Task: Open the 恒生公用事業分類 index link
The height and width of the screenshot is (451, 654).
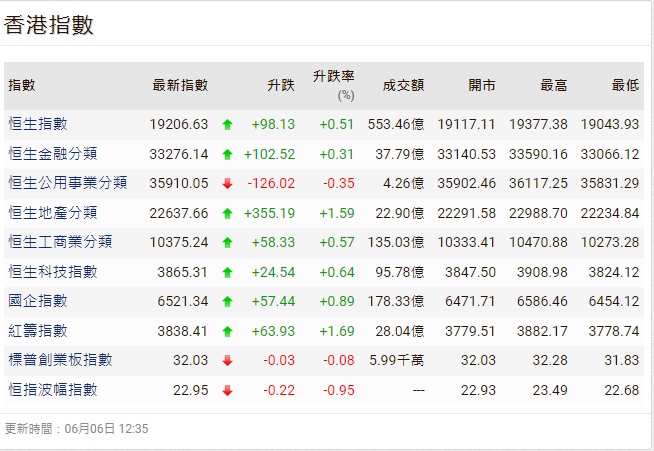Action: tap(68, 183)
